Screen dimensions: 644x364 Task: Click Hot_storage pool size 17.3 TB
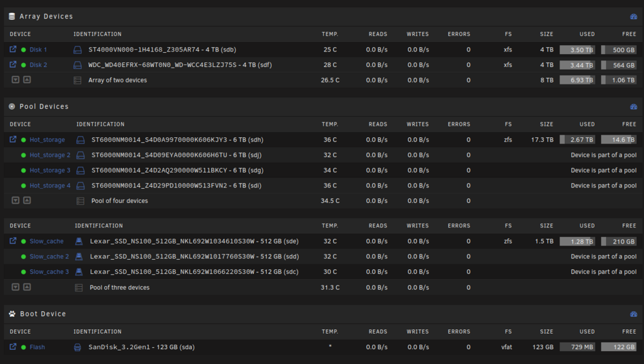tap(542, 140)
